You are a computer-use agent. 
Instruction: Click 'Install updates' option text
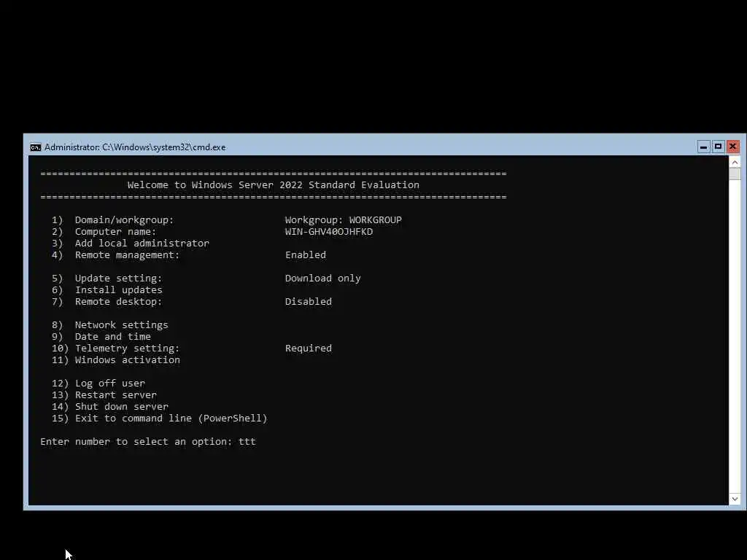118,290
